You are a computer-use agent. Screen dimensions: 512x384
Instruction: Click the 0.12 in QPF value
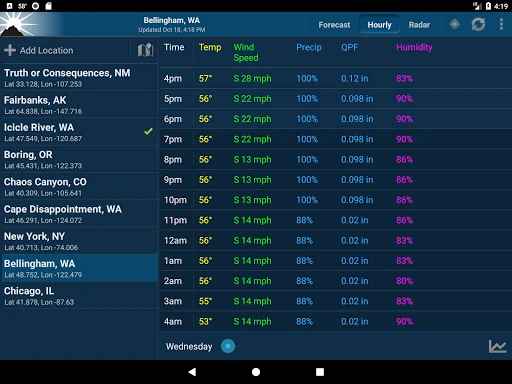click(x=354, y=79)
